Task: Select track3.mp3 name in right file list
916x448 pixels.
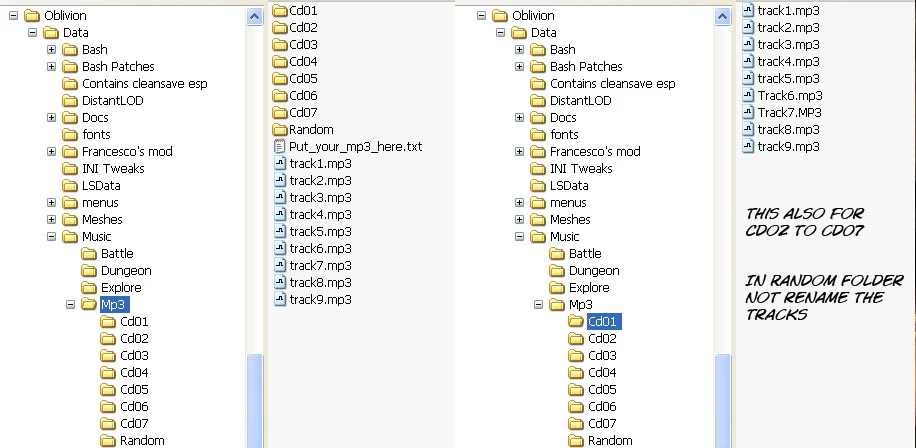Action: coord(789,44)
